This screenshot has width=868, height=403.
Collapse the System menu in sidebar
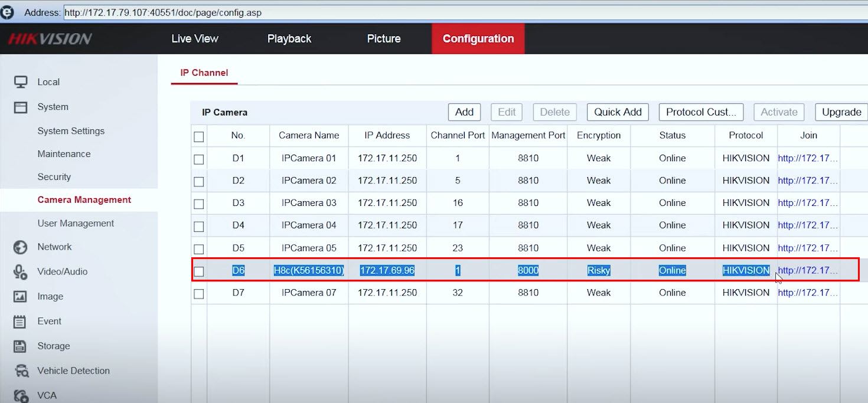tap(53, 107)
